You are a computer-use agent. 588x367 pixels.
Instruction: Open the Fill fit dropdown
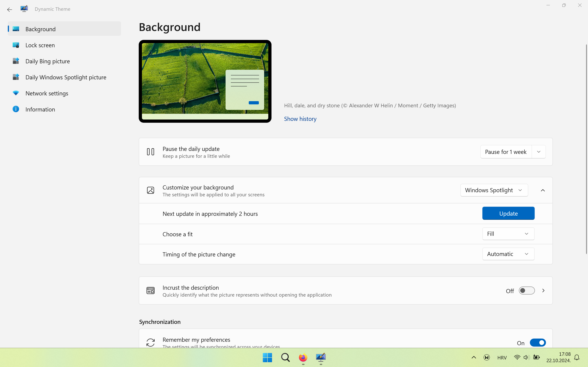(508, 234)
